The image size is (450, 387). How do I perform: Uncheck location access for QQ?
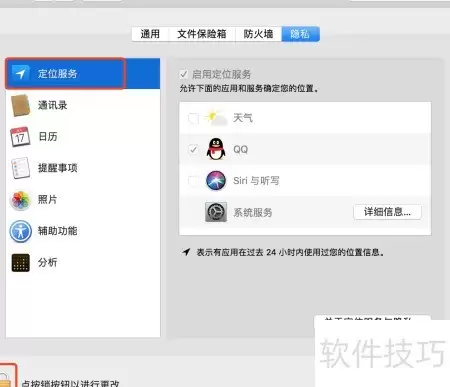click(193, 149)
